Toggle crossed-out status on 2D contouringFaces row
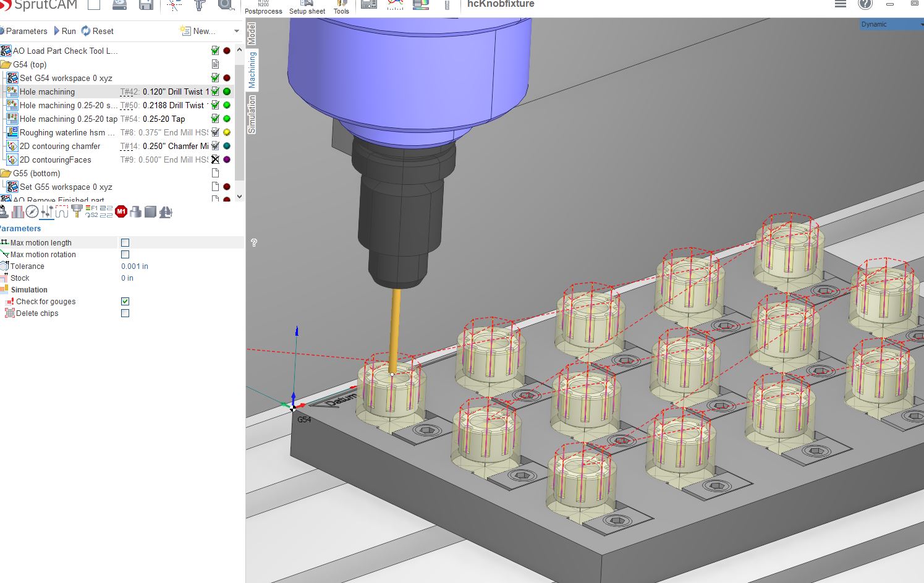 coord(215,160)
